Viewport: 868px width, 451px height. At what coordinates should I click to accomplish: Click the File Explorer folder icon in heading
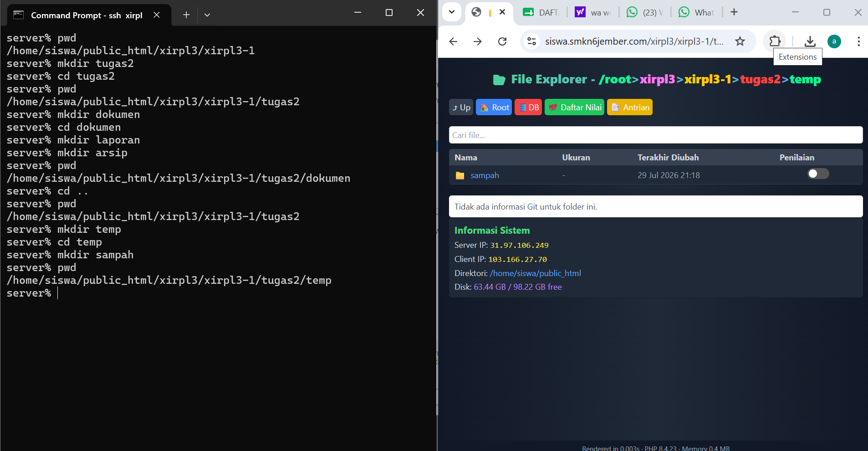click(499, 80)
